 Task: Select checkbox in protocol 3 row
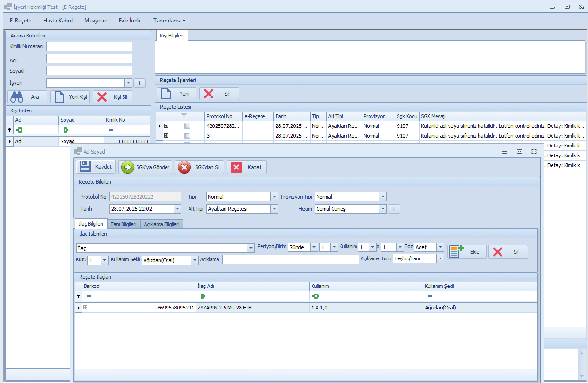(187, 136)
